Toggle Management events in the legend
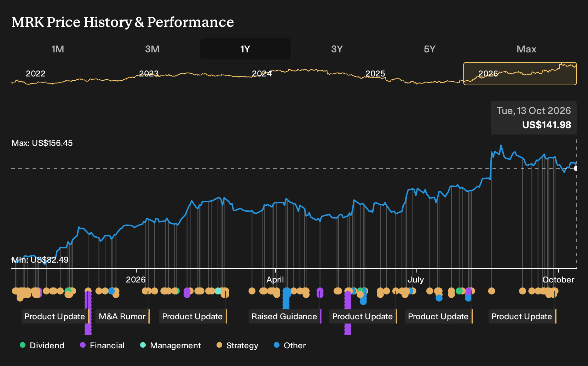Screen dimensions: 588x366 tap(171, 345)
